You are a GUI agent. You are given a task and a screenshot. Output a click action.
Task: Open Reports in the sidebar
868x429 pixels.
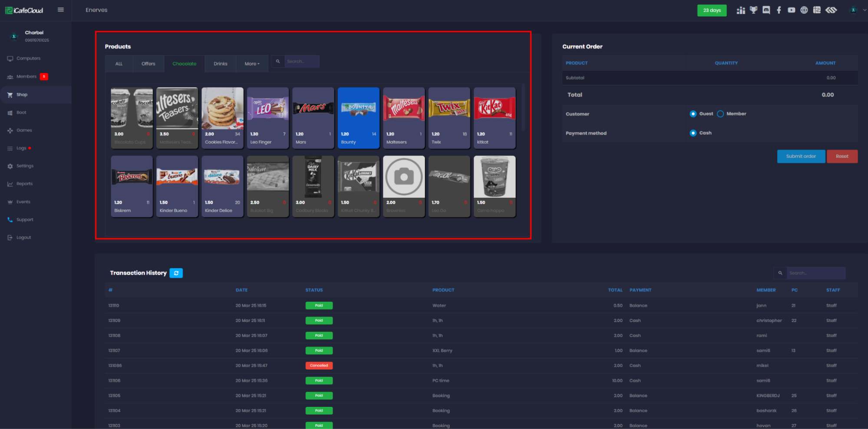[24, 184]
